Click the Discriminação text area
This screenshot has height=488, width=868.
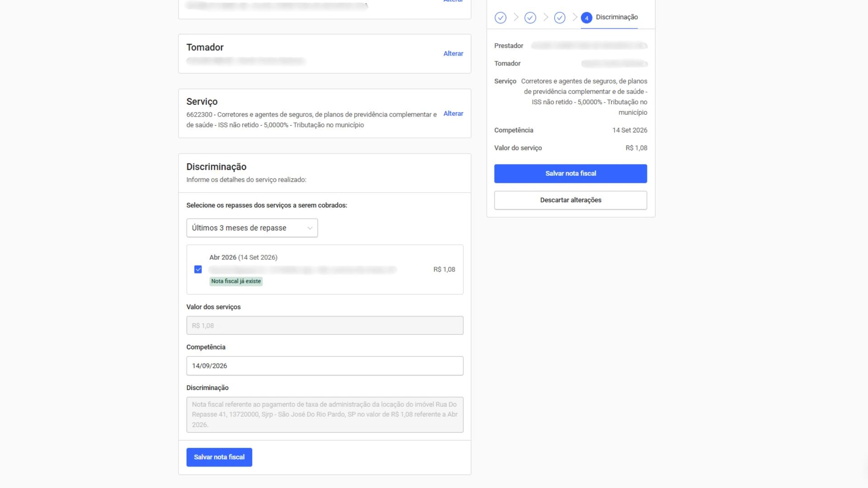[325, 414]
